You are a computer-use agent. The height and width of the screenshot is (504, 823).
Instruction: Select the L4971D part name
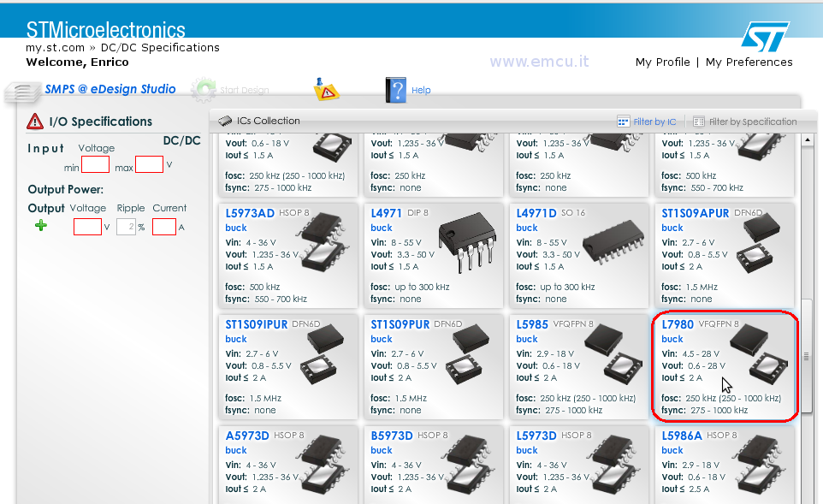536,213
